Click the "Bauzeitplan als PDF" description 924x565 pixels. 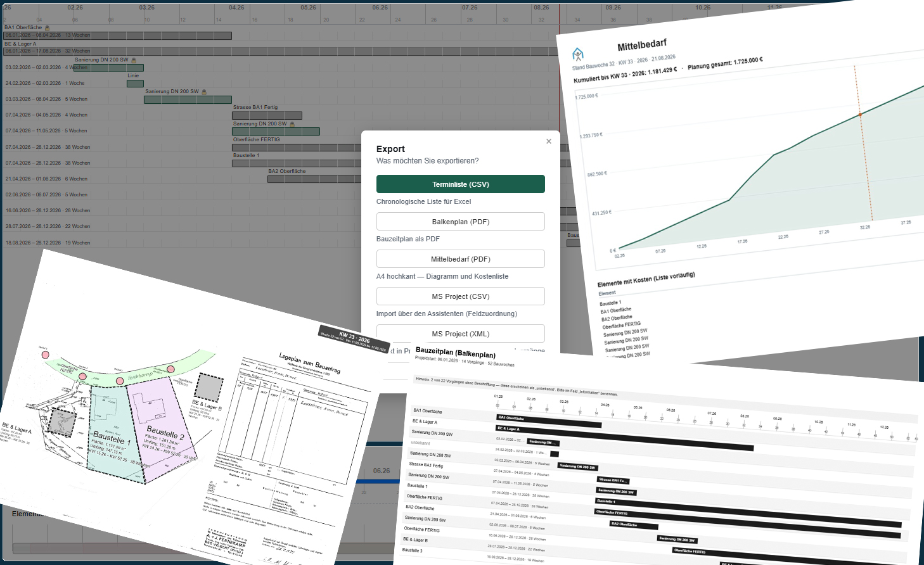click(x=407, y=239)
